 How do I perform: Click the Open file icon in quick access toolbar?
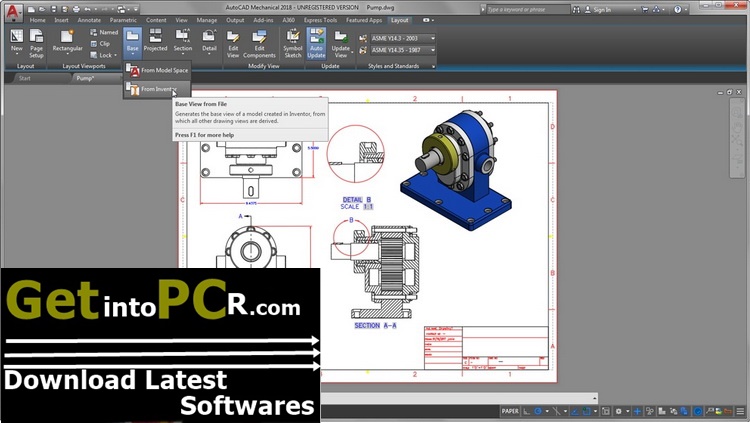point(42,9)
